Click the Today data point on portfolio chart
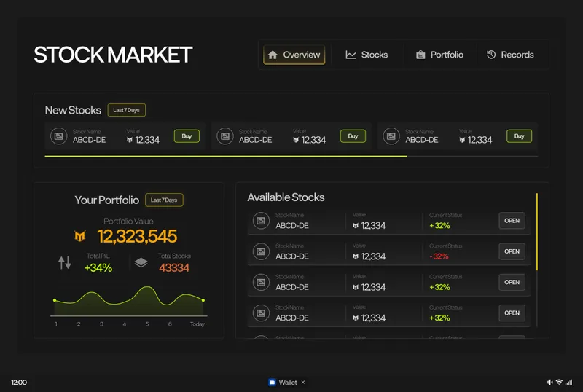Image resolution: width=583 pixels, height=392 pixels. tap(203, 300)
